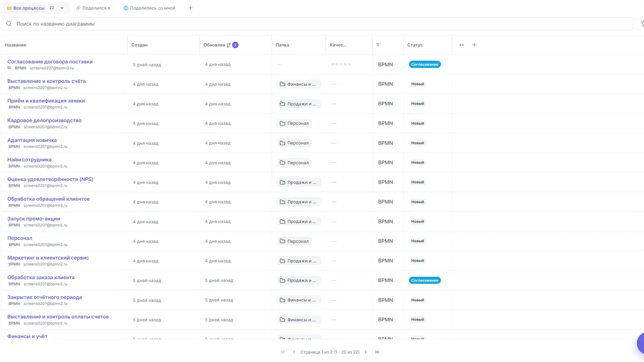This screenshot has width=644, height=362.
Task: Open Продажи folder chip in Запуск промо-акции row
Action: 299,222
